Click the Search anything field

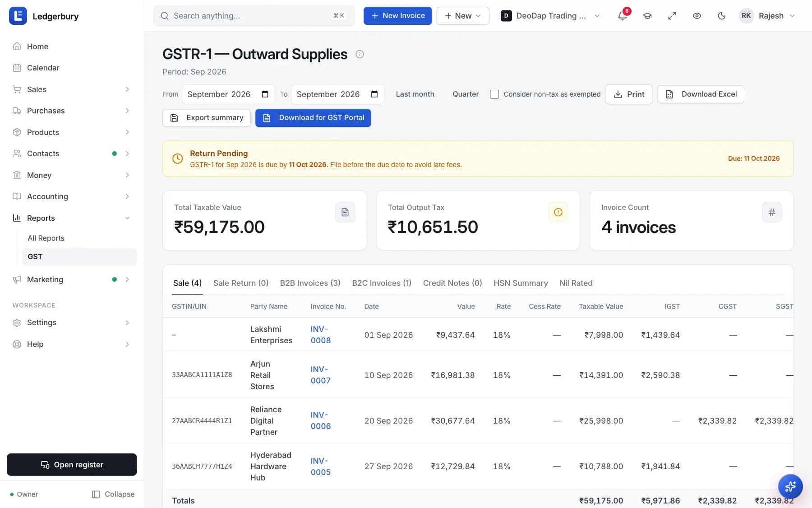click(254, 16)
